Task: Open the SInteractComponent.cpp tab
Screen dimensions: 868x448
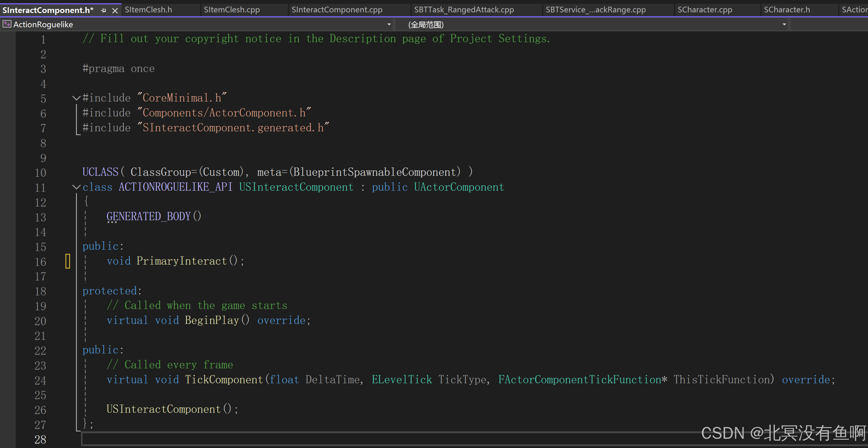Action: tap(336, 10)
